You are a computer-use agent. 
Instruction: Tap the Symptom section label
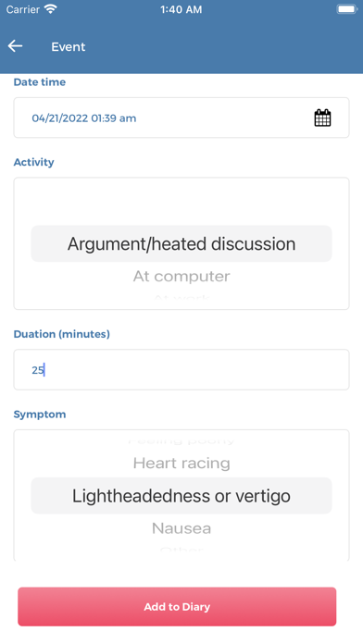(40, 414)
